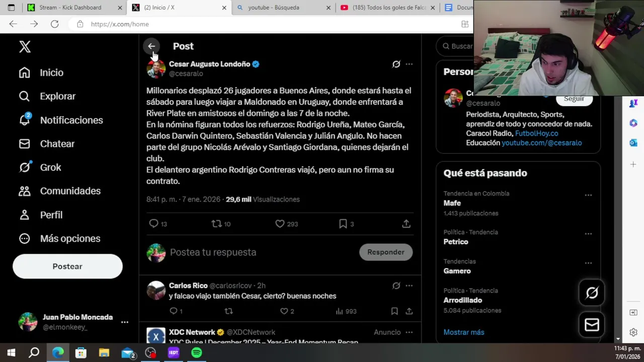644x362 pixels.
Task: Open Microsoft Store from the taskbar
Action: click(81, 353)
